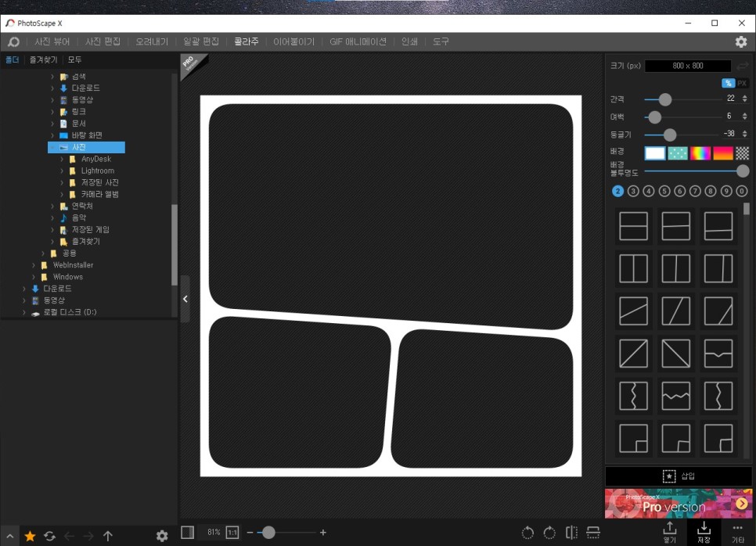The image size is (756, 546).
Task: Switch to the GIF 애니메이션 tab
Action: pyautogui.click(x=358, y=42)
